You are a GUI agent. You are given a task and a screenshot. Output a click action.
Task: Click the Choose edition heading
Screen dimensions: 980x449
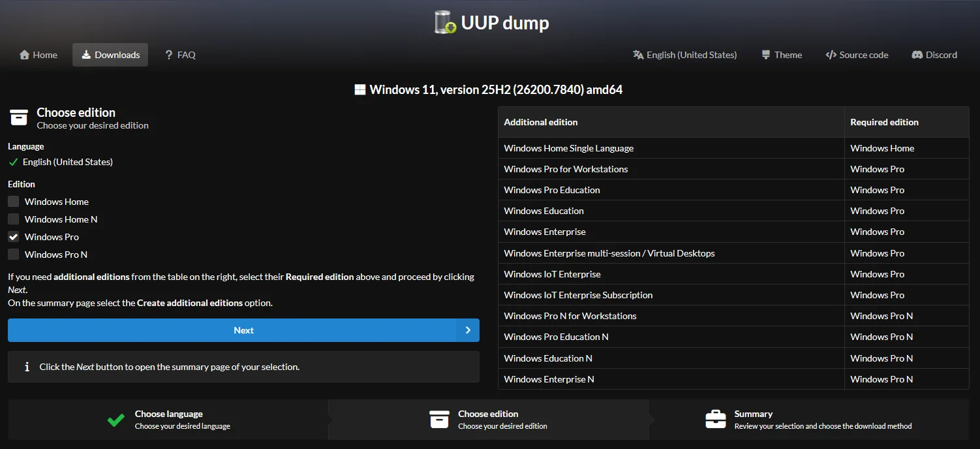click(x=76, y=112)
